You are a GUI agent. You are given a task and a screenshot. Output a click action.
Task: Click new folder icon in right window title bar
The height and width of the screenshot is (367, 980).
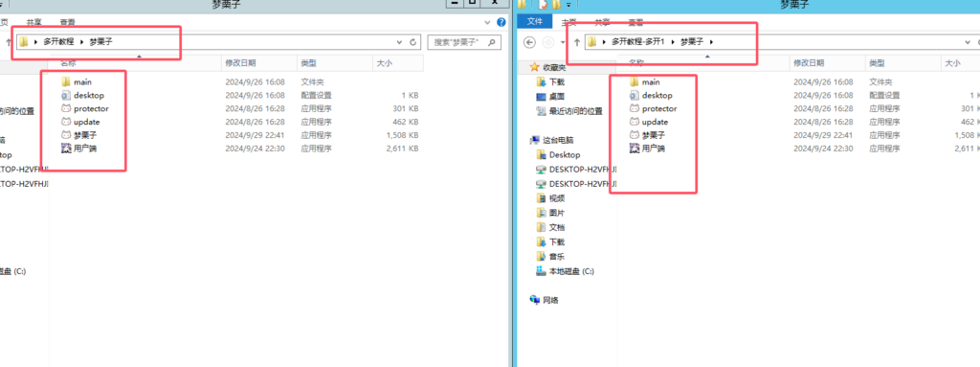tap(556, 4)
